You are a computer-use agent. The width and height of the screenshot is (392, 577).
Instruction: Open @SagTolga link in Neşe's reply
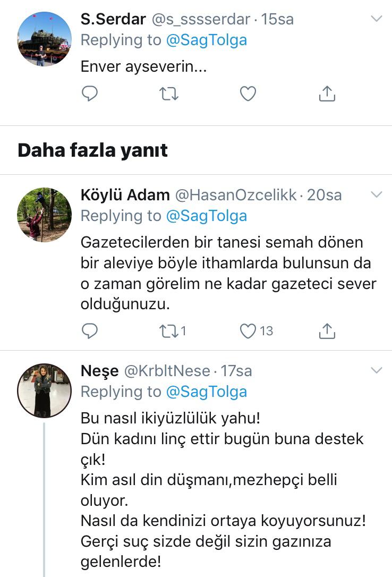click(x=207, y=391)
